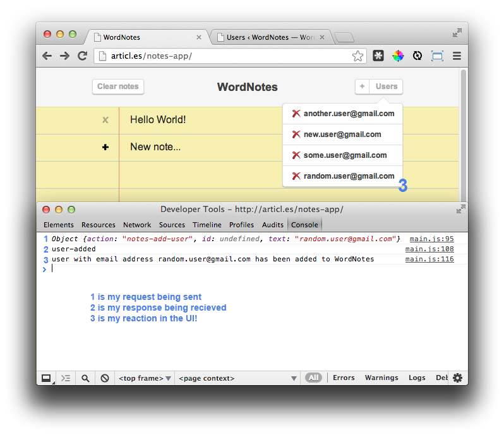Screen dimensions: 504x435
Task: Click the circular sync extension icon
Action: point(417,56)
